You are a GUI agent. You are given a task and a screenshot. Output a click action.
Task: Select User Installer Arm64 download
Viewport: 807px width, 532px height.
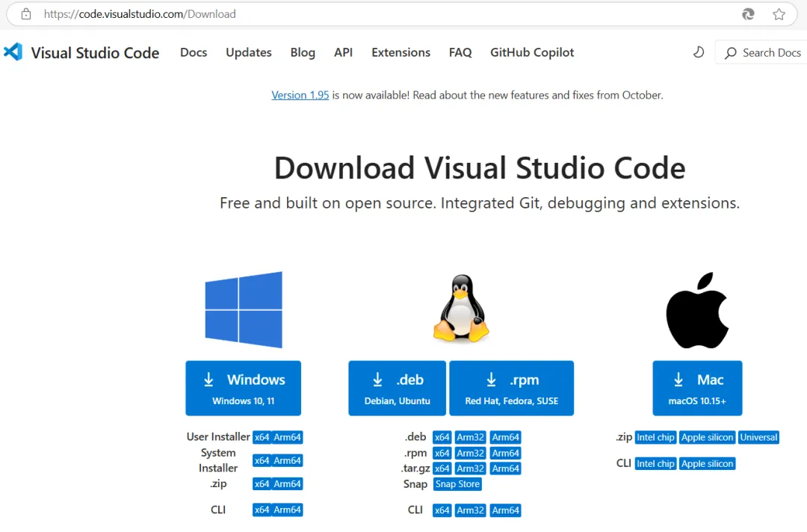287,437
